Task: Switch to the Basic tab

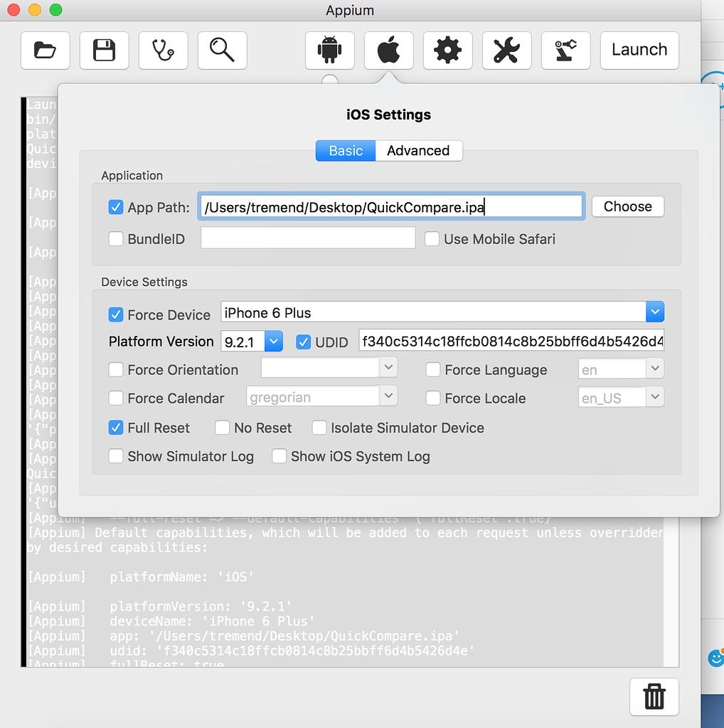Action: [346, 150]
